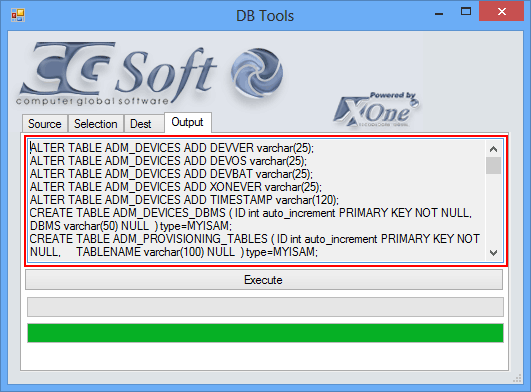
Task: Click the scroll up arrow in SQL output
Action: [493, 149]
